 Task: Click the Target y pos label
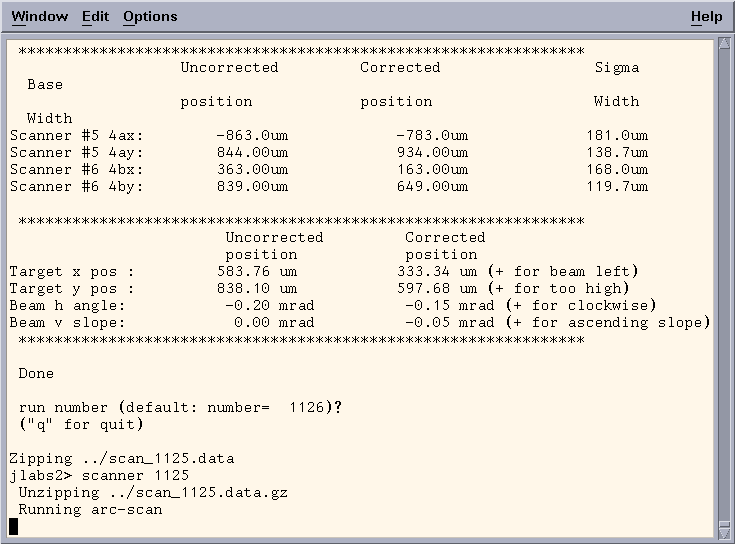point(71,289)
